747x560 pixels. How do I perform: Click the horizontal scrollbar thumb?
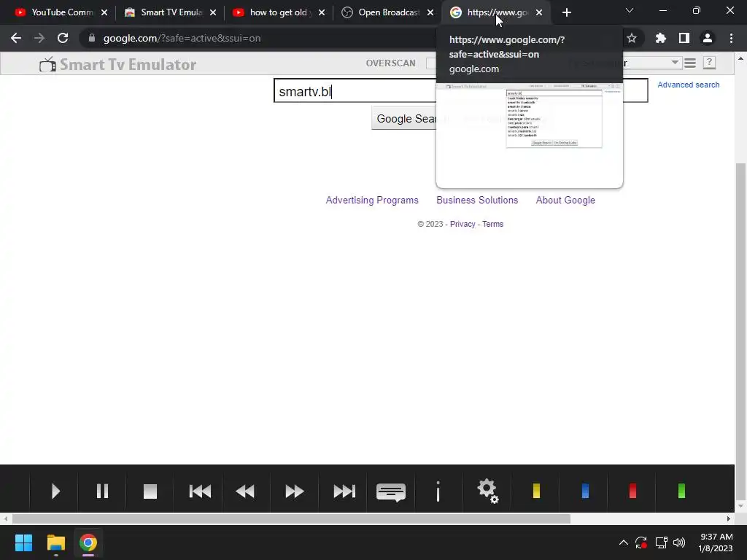291,518
